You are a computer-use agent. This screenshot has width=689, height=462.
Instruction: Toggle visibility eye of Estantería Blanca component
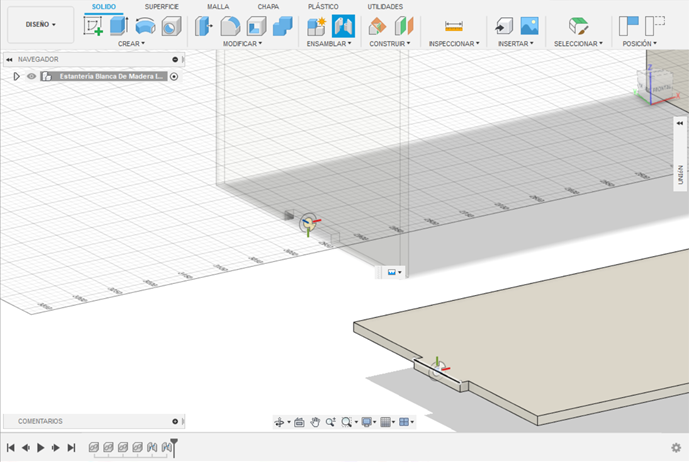coord(31,76)
